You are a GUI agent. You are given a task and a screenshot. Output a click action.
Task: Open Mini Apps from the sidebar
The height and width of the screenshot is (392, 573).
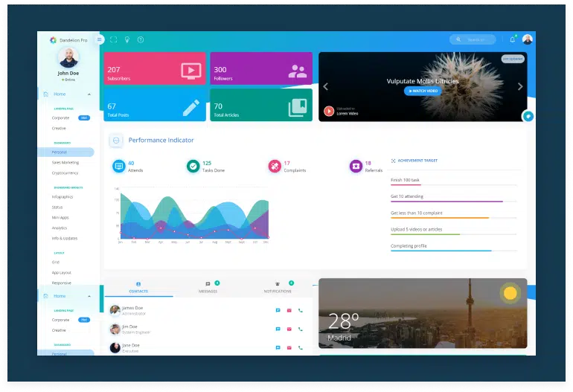60,217
